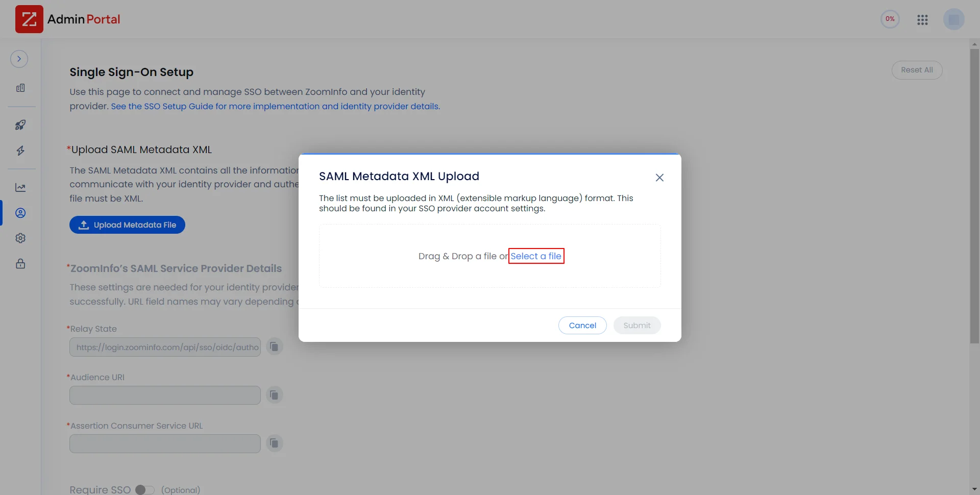Click the scrollbar up arrow
The width and height of the screenshot is (980, 495).
(x=974, y=44)
